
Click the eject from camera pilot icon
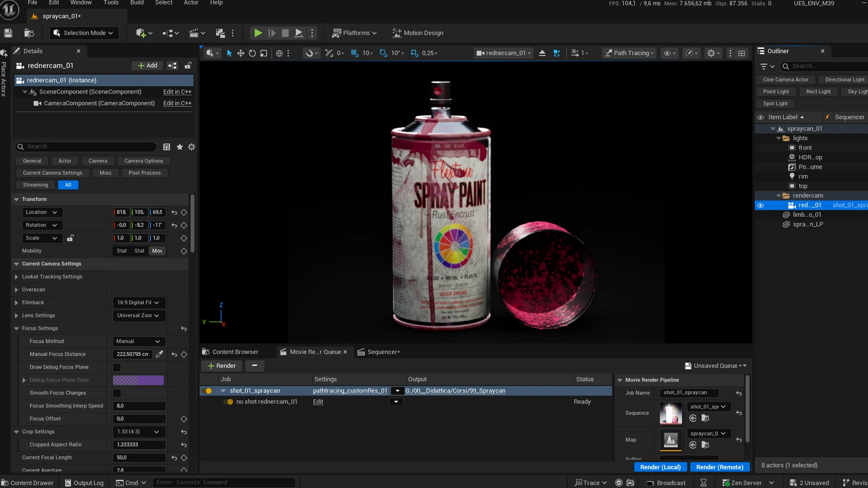point(542,53)
